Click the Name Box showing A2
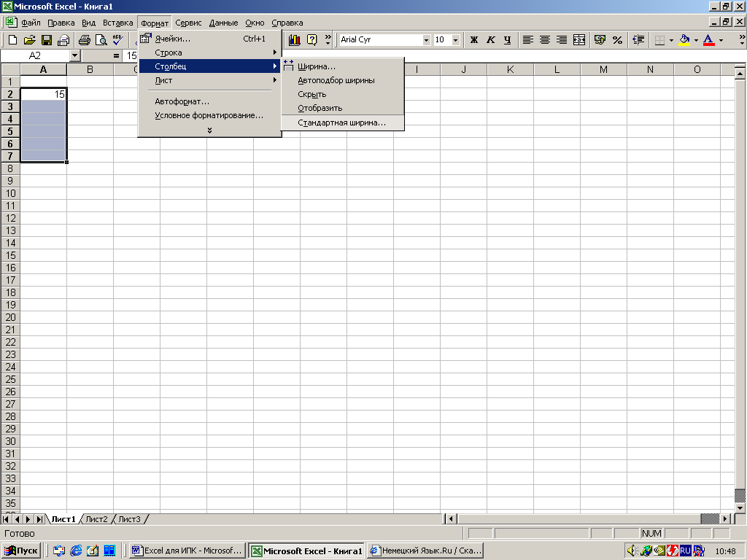 (35, 55)
